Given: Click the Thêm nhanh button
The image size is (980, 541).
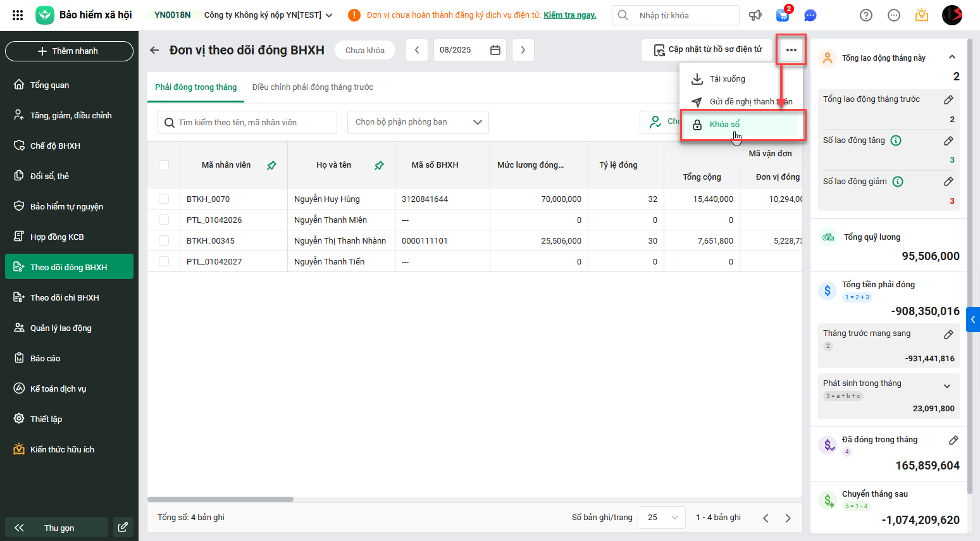Looking at the screenshot, I should pos(69,51).
